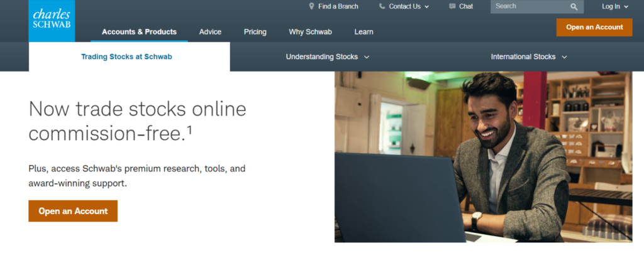Expand the Understanding Stocks chevron
The height and width of the screenshot is (258, 644).
point(367,57)
